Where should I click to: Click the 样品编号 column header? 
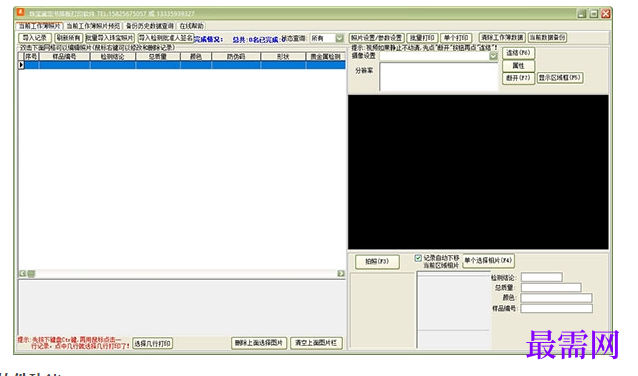(x=64, y=57)
